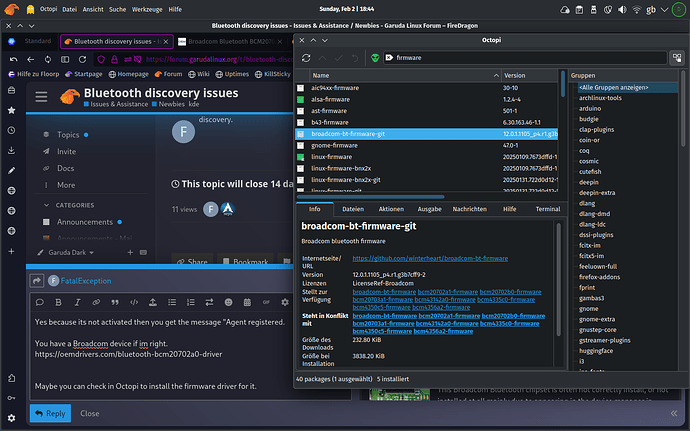Toggle the b43-firmware package checkbox

[301, 122]
